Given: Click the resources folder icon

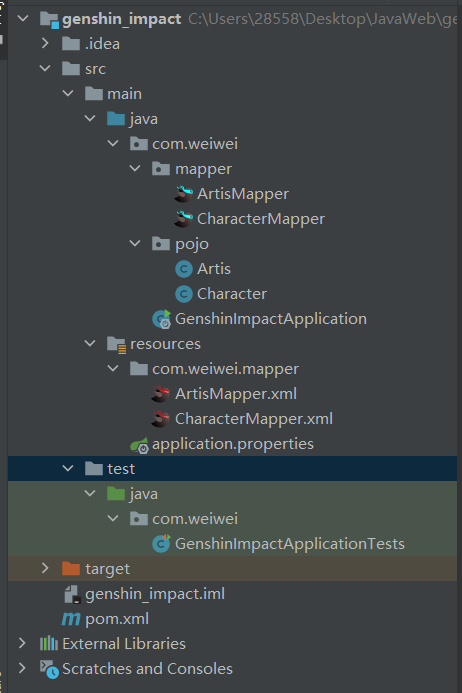Looking at the screenshot, I should point(117,344).
